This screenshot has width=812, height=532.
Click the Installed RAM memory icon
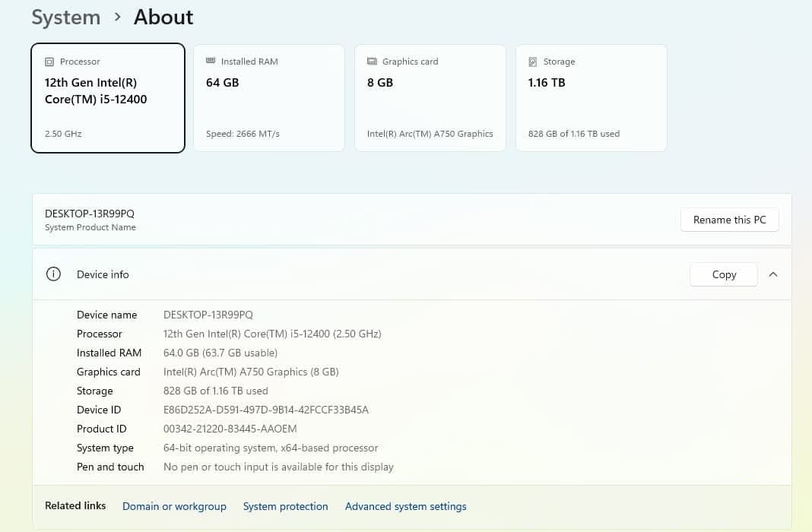(211, 61)
